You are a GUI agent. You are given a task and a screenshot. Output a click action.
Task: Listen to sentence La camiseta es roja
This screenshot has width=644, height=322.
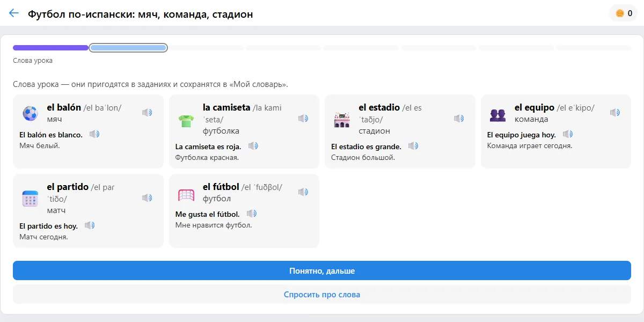(x=253, y=146)
